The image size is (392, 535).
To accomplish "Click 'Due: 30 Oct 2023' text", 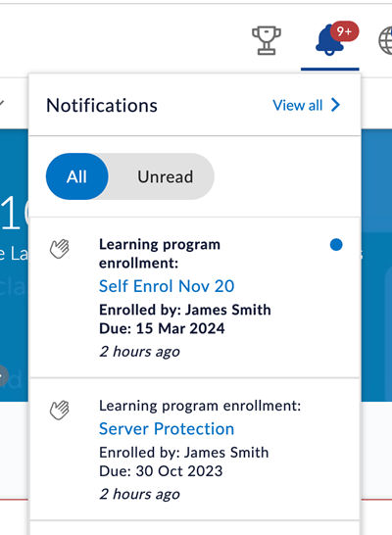I will [x=161, y=471].
